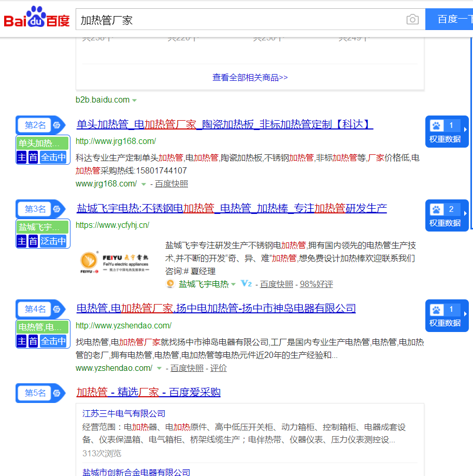The width and height of the screenshot is (473, 476).
Task: Open 百度快照 for the yzshendao result
Action: (x=187, y=368)
